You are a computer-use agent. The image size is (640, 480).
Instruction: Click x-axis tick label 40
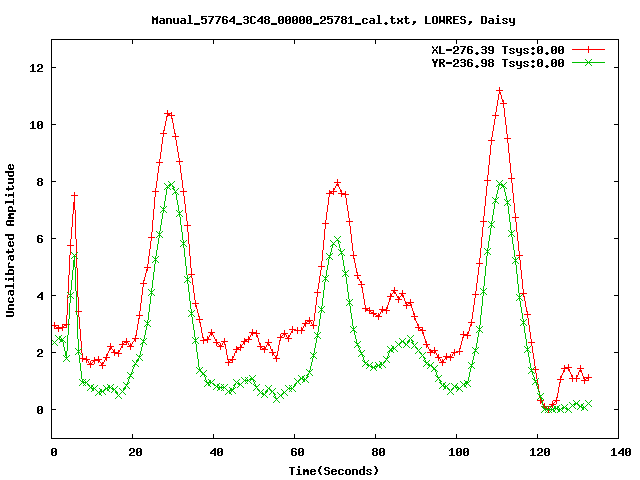pos(216,452)
